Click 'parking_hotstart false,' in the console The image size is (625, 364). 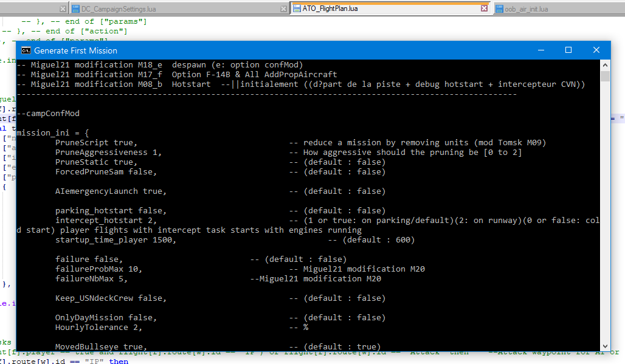111,211
